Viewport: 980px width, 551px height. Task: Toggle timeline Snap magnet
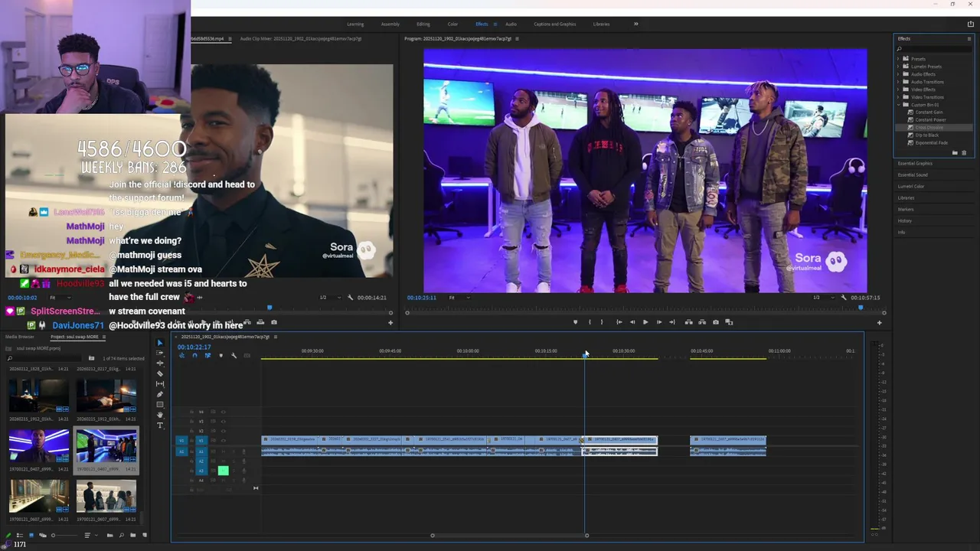tap(194, 355)
